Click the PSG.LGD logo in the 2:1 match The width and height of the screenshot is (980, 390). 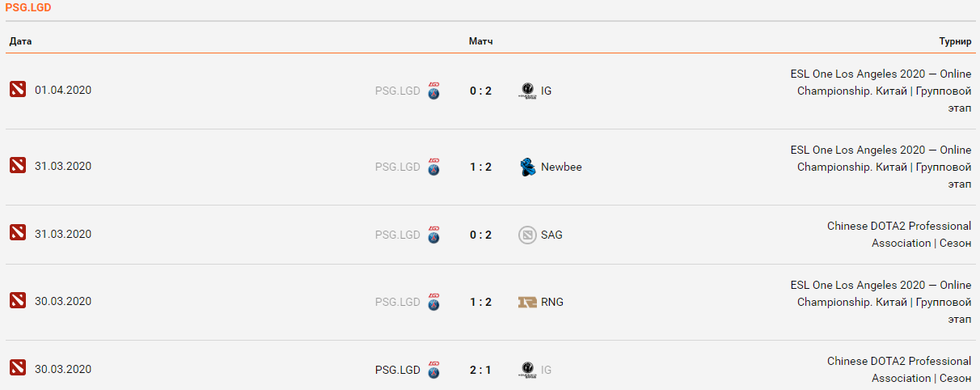434,370
